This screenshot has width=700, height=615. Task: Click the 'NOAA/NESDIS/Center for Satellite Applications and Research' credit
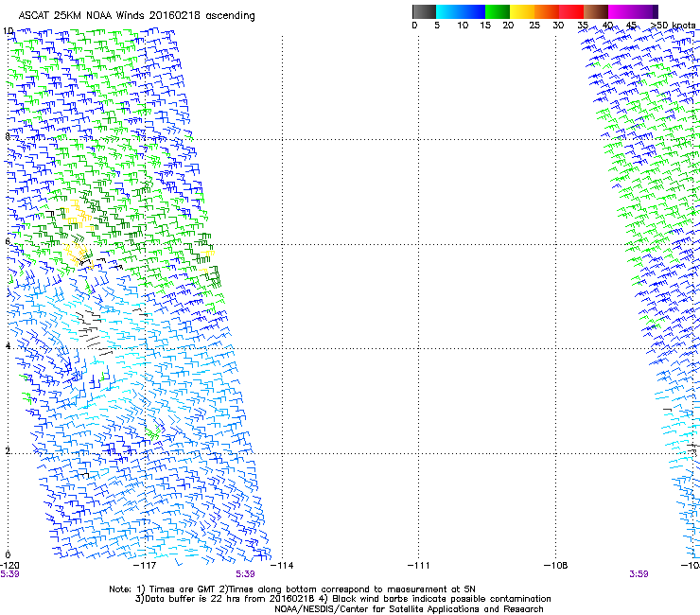(409, 609)
